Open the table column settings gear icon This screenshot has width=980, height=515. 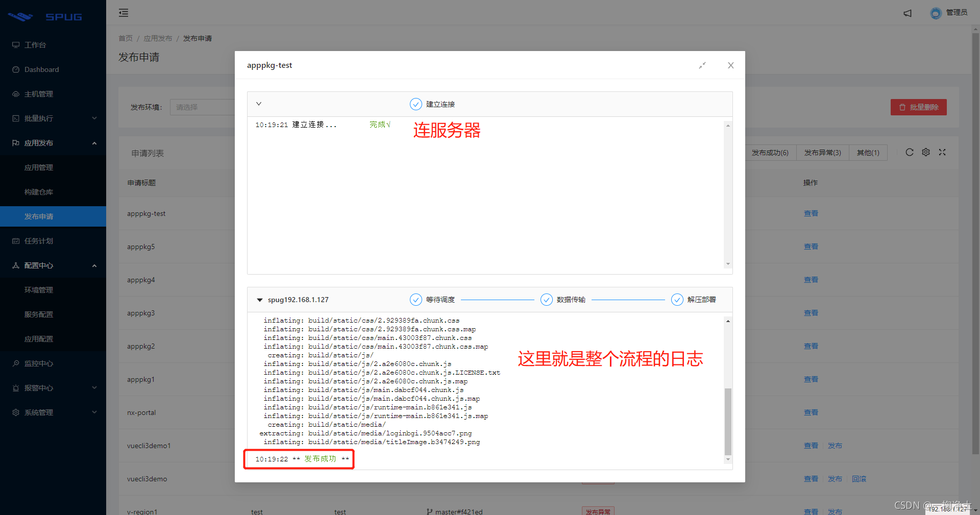coord(926,152)
